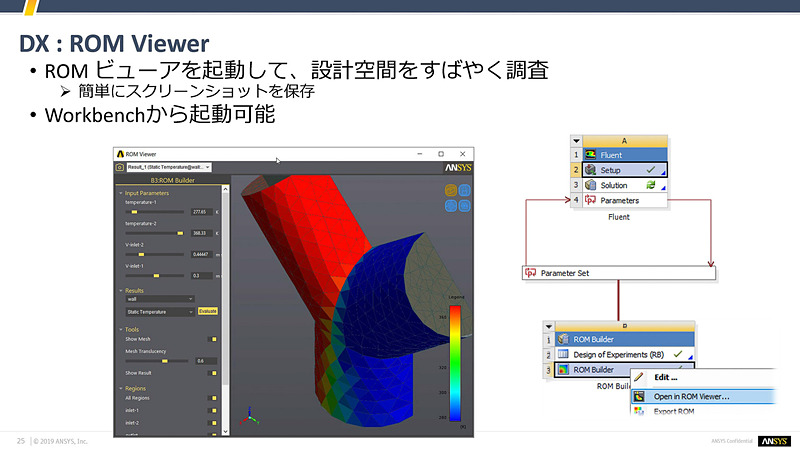
Task: Click the green checkmark on Design of Experiments
Action: [x=678, y=354]
